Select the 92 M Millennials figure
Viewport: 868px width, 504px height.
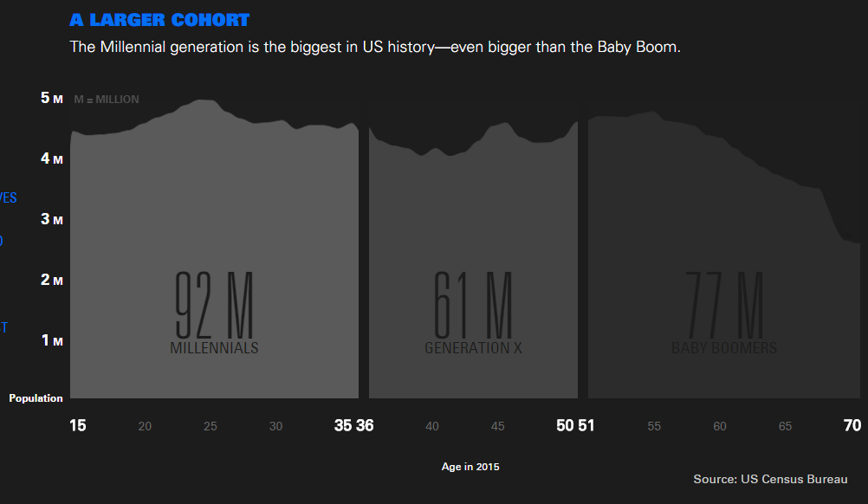tap(214, 305)
